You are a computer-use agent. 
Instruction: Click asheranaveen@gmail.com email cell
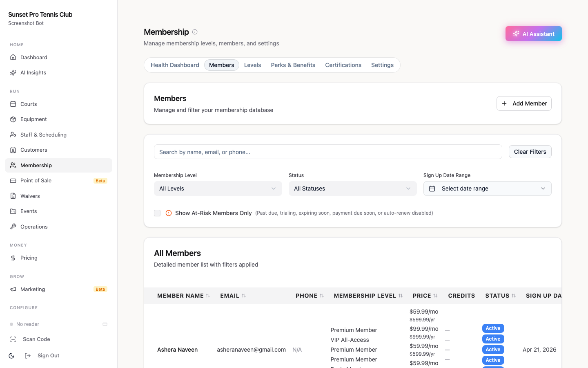tap(251, 350)
